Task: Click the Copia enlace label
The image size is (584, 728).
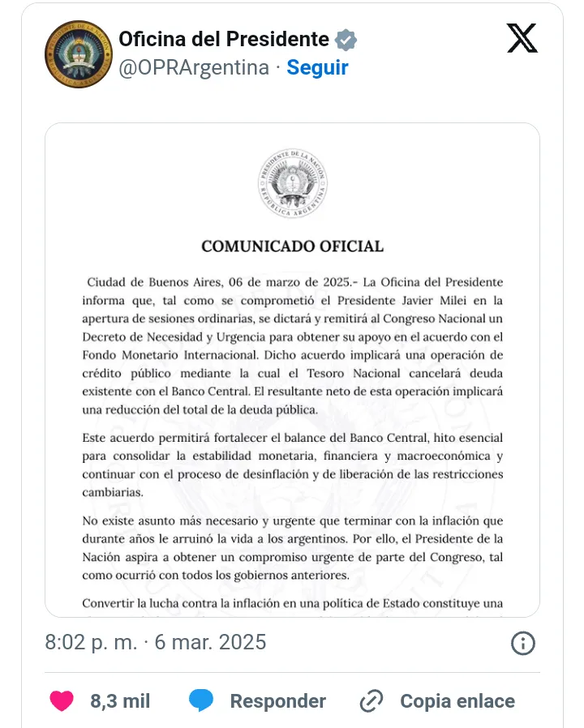Action: (x=457, y=701)
